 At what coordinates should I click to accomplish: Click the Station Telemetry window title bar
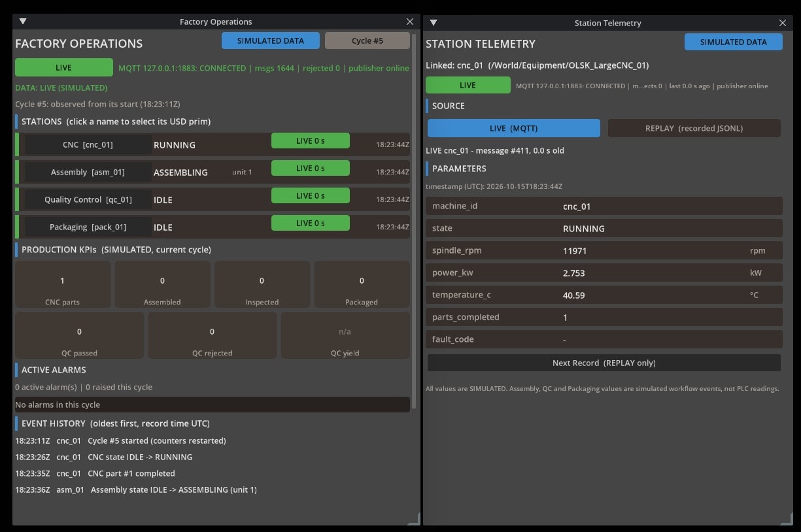(x=607, y=23)
